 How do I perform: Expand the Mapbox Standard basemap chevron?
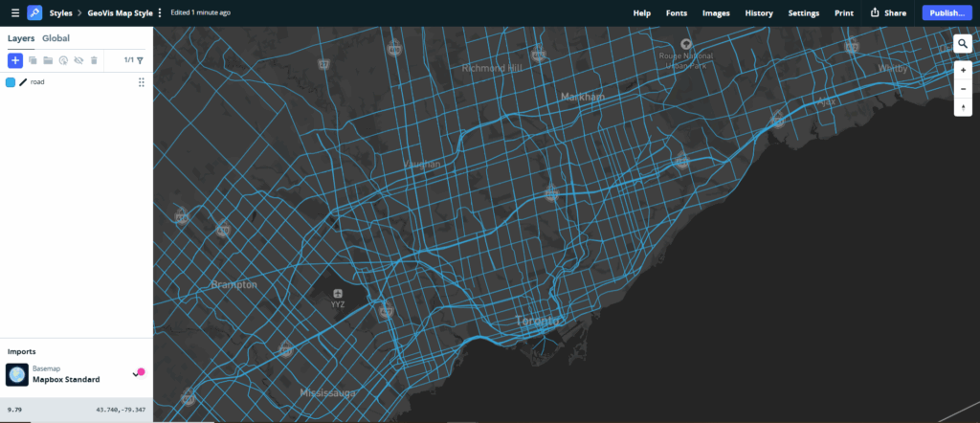point(135,375)
